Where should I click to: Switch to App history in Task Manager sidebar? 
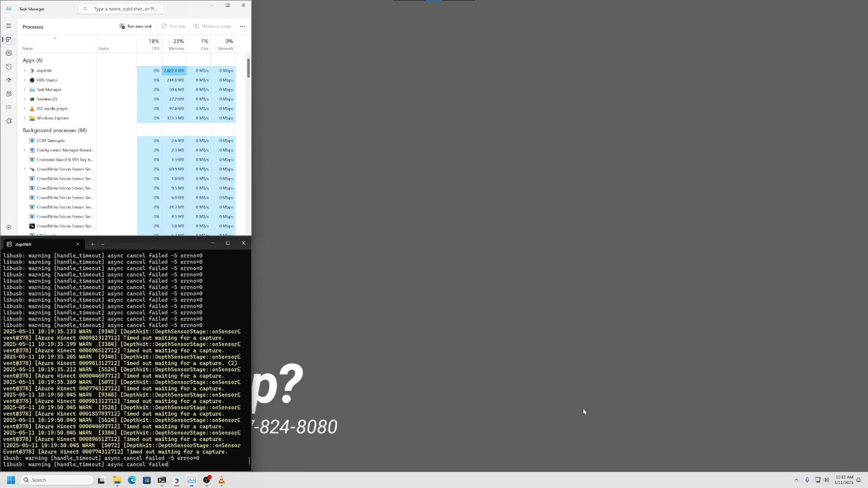[9, 66]
